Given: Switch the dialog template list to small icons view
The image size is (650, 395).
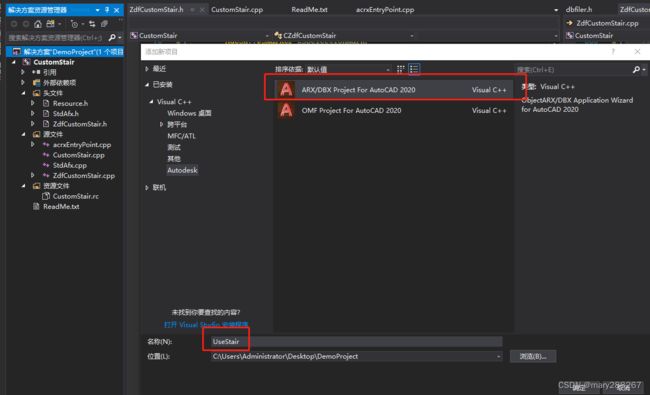Looking at the screenshot, I should [x=400, y=69].
